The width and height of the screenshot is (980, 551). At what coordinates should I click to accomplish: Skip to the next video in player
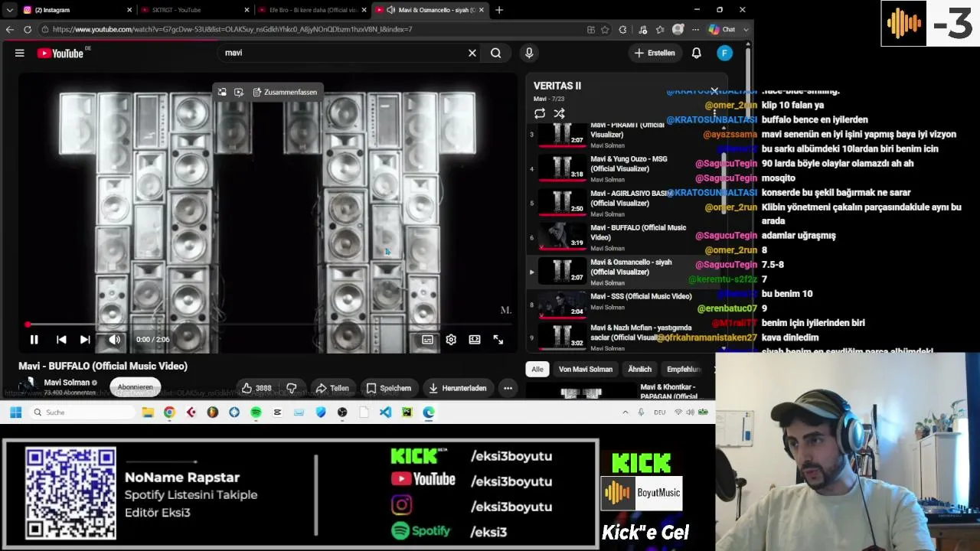tap(85, 340)
